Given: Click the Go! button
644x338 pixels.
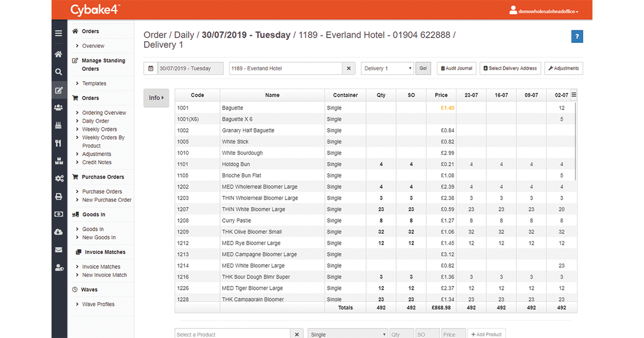Looking at the screenshot, I should pos(423,68).
